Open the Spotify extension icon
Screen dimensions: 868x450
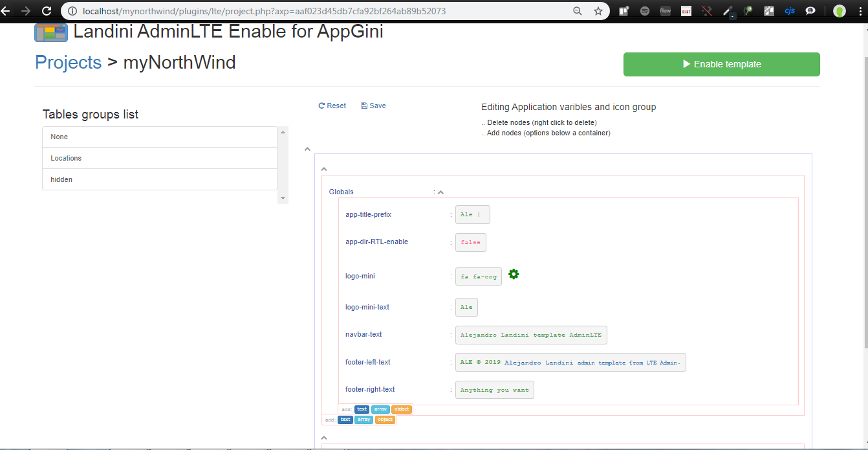(x=645, y=11)
